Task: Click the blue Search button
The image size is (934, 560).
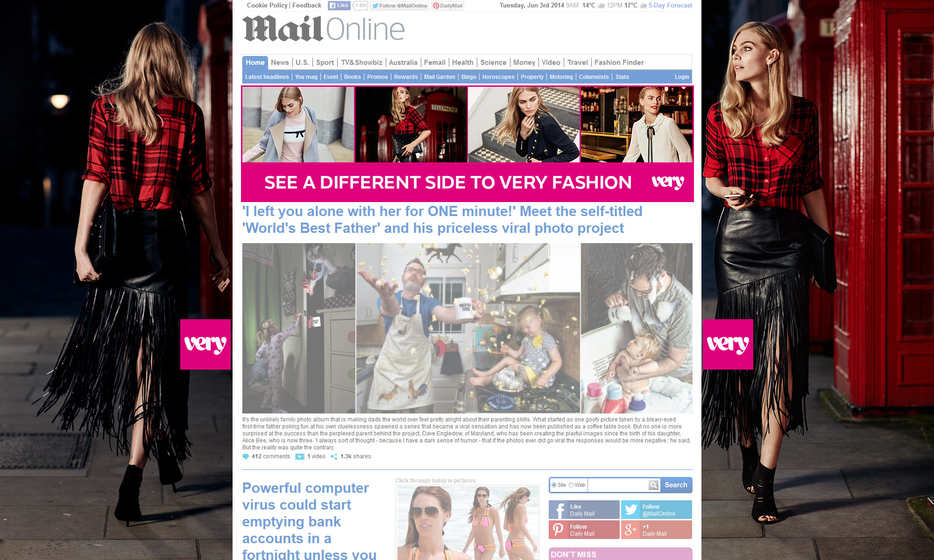Action: coord(676,485)
